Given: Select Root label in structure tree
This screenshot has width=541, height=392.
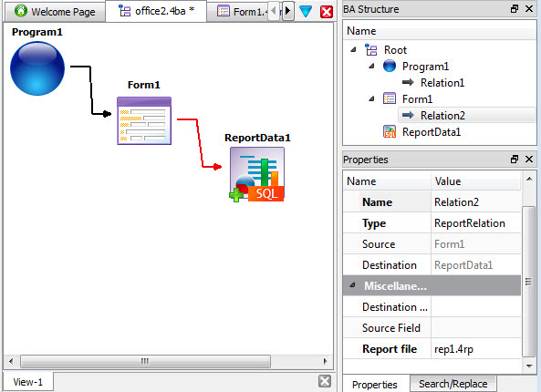Looking at the screenshot, I should [x=395, y=50].
